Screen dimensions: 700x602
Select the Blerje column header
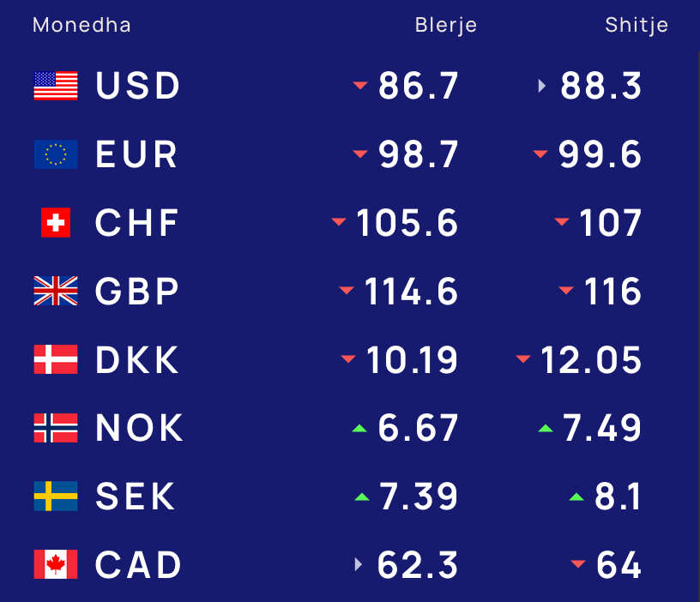click(x=445, y=25)
